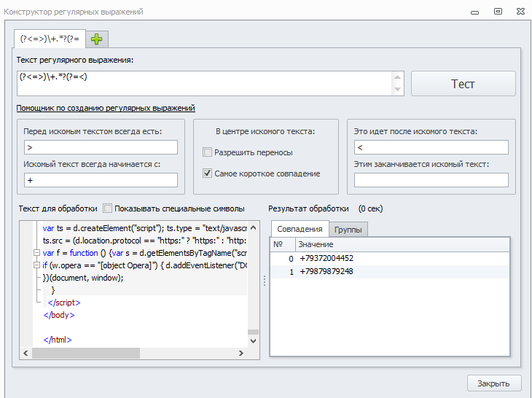Focus the 'Перед искомым текстом всегда есть' field
The height and width of the screenshot is (398, 532).
(x=101, y=147)
